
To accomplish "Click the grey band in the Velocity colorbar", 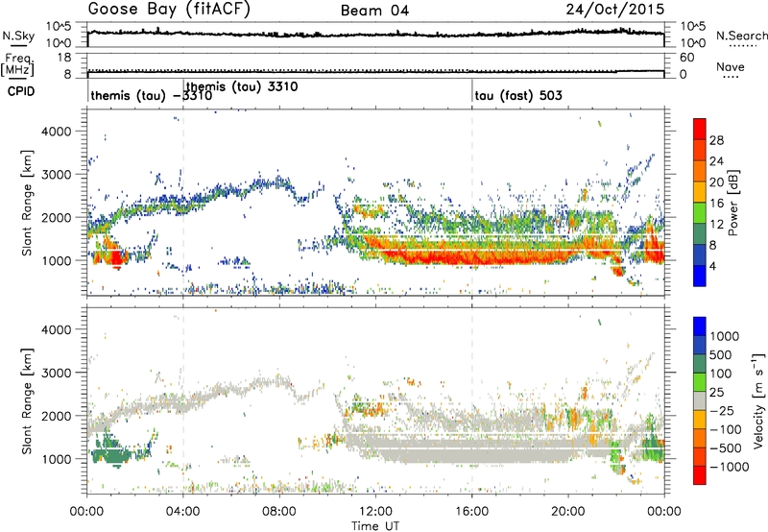I will click(700, 400).
